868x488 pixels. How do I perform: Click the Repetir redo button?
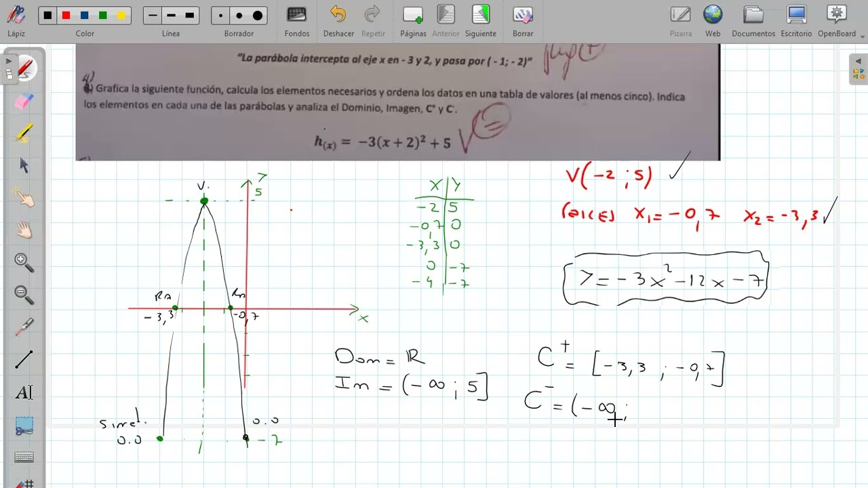(373, 20)
